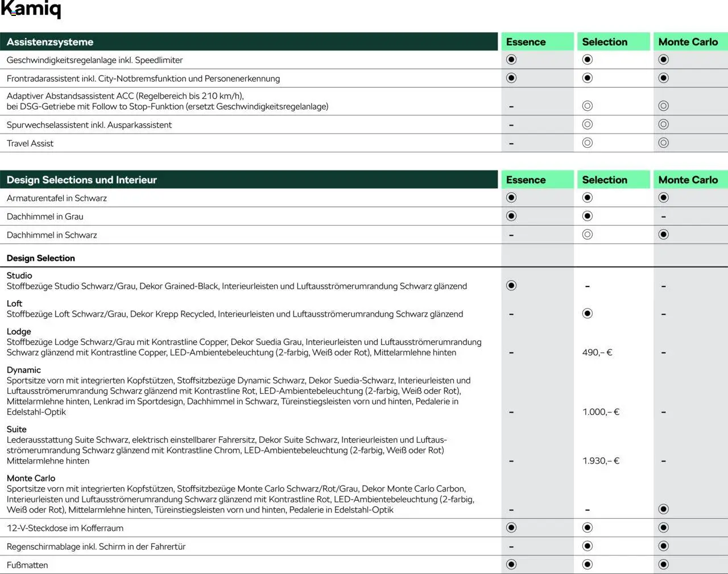
Task: Click the Frontradarassistent row label
Action: click(x=143, y=78)
